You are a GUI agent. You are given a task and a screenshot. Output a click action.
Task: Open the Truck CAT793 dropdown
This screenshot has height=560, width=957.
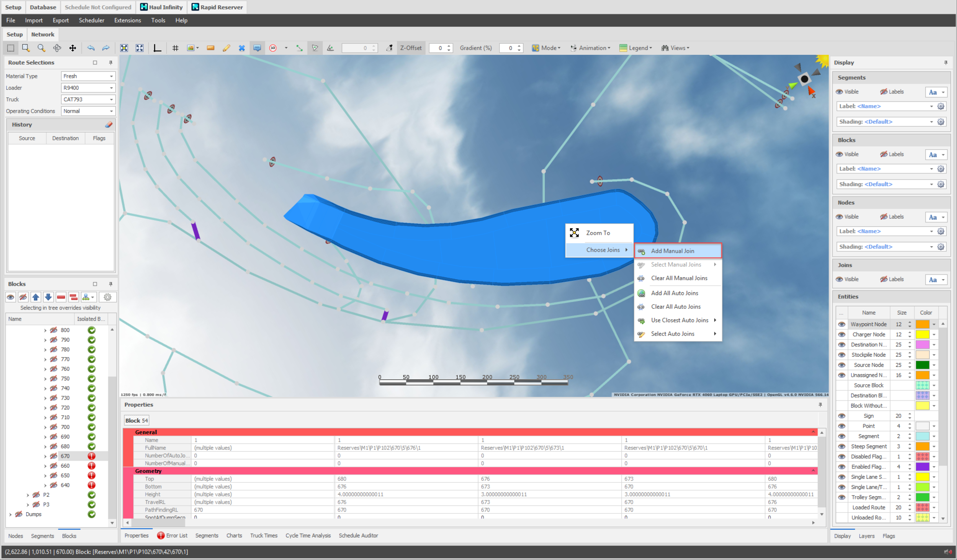tap(111, 99)
